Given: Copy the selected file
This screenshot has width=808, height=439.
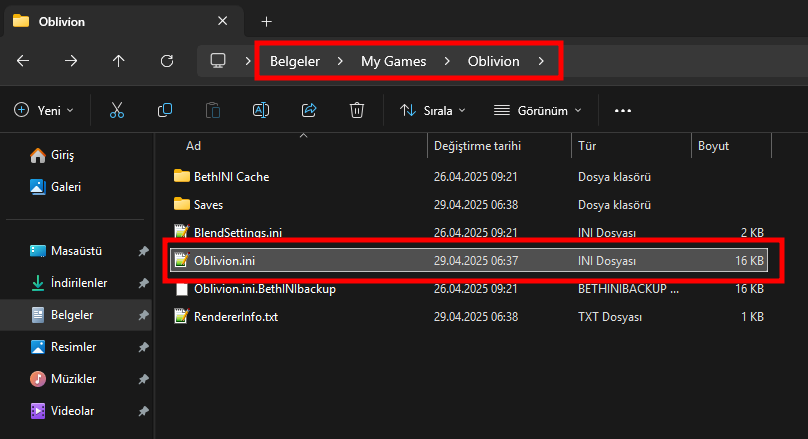Looking at the screenshot, I should (x=165, y=110).
